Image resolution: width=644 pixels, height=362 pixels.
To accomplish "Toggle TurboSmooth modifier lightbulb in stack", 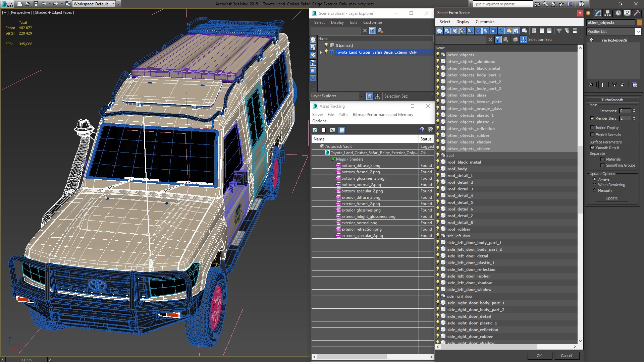I will coord(591,40).
